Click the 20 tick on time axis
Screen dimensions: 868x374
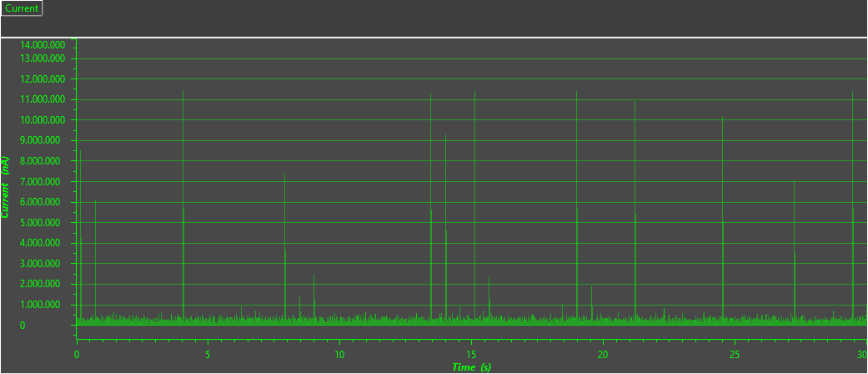click(603, 355)
